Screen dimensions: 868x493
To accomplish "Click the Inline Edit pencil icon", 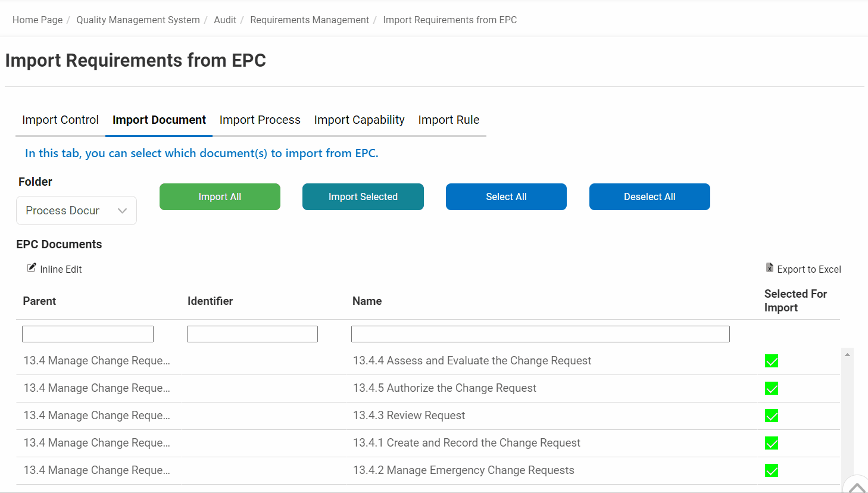I will [32, 268].
